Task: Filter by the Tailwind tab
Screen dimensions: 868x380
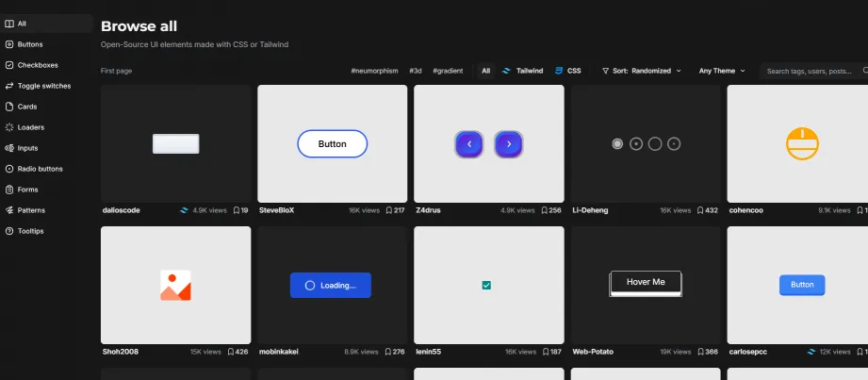Action: point(523,71)
